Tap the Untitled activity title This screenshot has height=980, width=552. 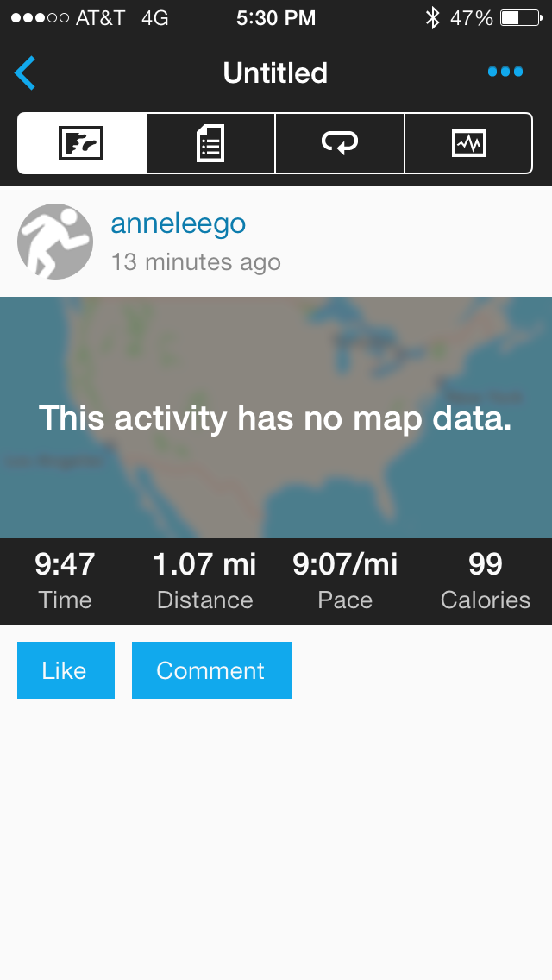(x=275, y=72)
